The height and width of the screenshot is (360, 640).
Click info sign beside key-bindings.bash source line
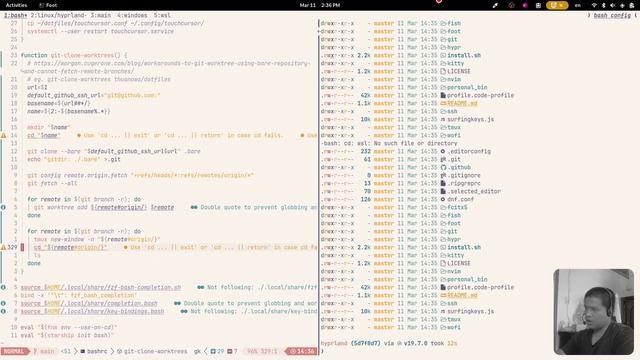click(x=3, y=311)
